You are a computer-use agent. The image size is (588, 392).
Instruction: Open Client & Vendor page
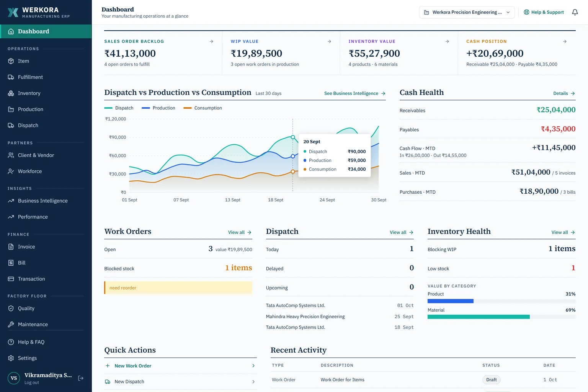click(x=46, y=155)
